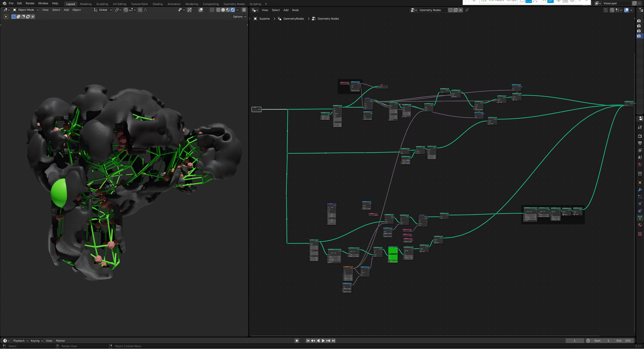Pin the Geometry Nodes tree
Image resolution: width=644 pixels, height=349 pixels.
(x=467, y=10)
